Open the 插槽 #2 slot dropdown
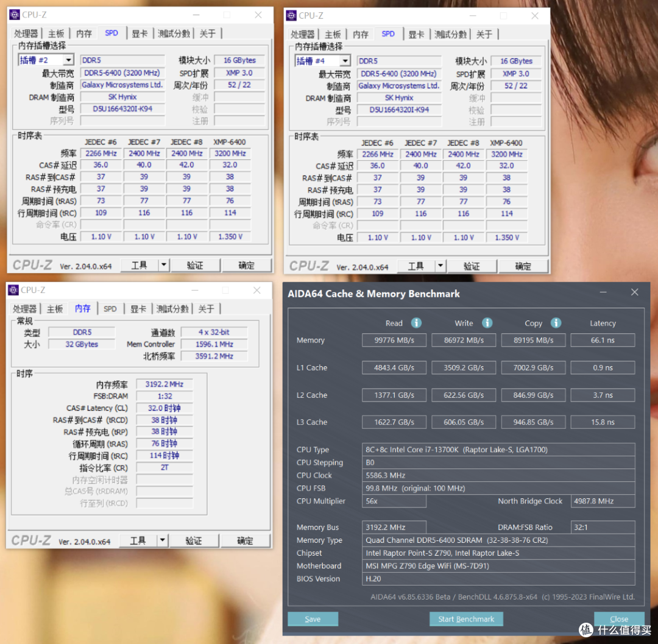Screen dimensions: 658x644 tap(68, 60)
